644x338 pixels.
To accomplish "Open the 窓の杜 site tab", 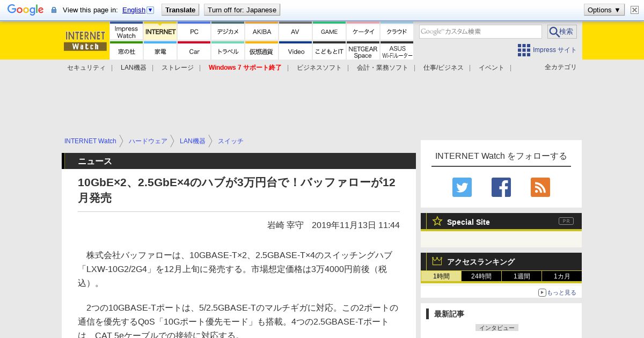I will point(126,51).
